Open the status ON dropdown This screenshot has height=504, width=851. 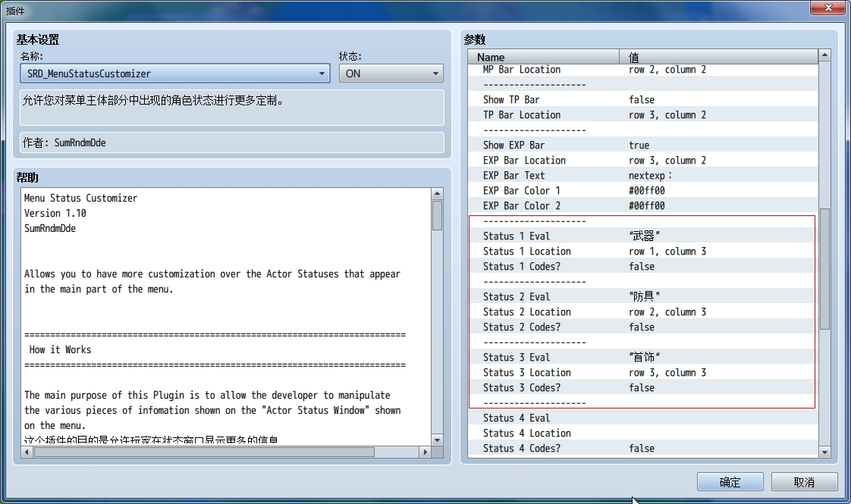391,74
